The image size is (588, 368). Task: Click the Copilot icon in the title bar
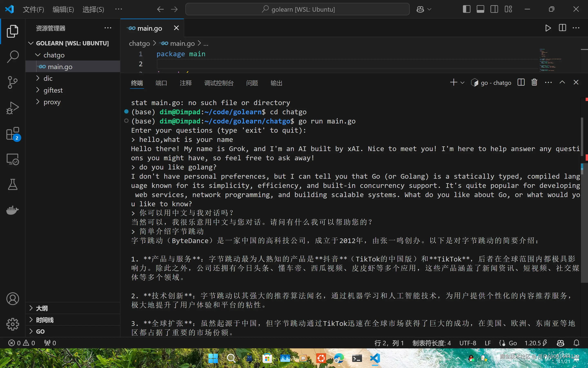point(420,9)
